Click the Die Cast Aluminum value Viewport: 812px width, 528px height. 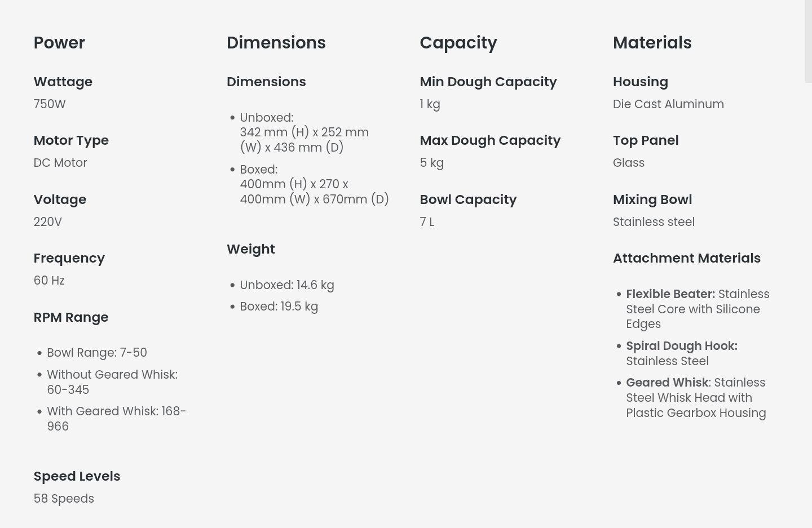click(668, 104)
